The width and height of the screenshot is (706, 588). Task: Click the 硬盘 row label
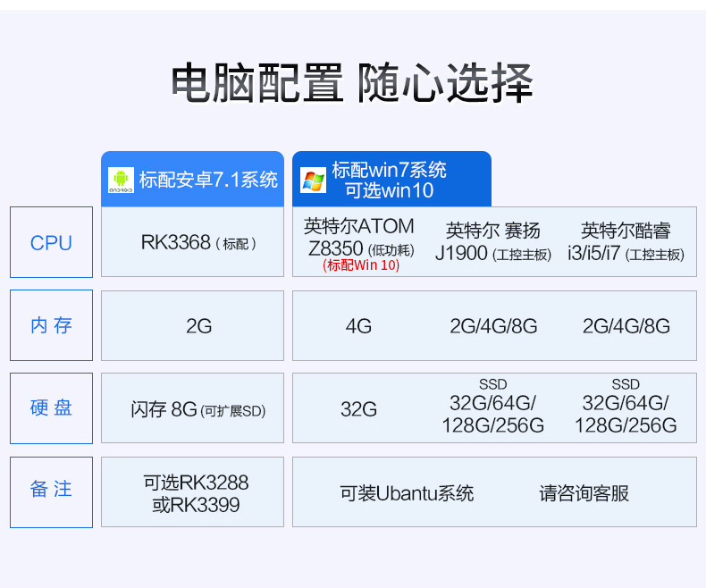[51, 408]
